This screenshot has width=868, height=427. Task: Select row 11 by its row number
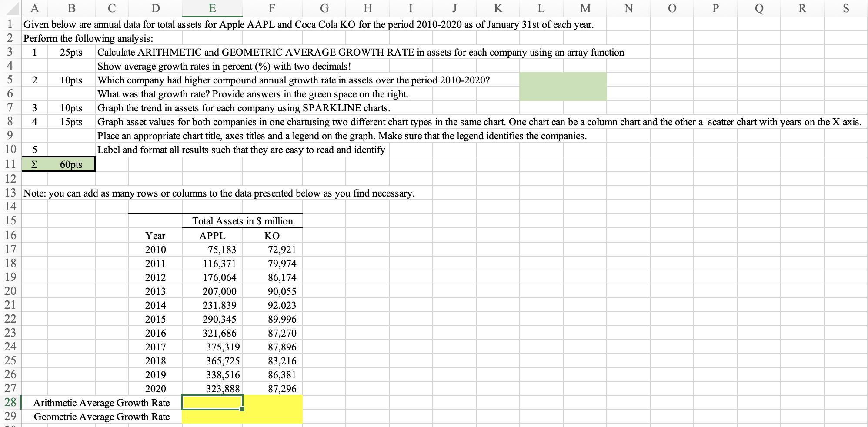coord(10,164)
